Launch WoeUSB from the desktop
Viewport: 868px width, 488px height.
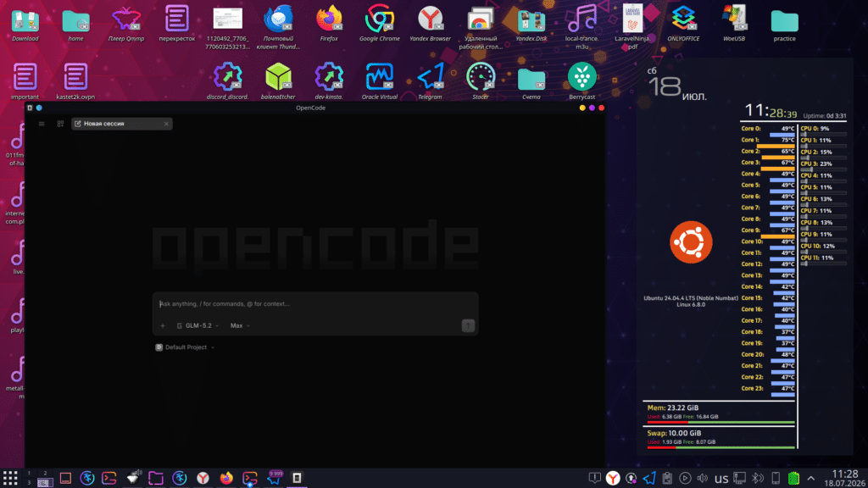(734, 25)
